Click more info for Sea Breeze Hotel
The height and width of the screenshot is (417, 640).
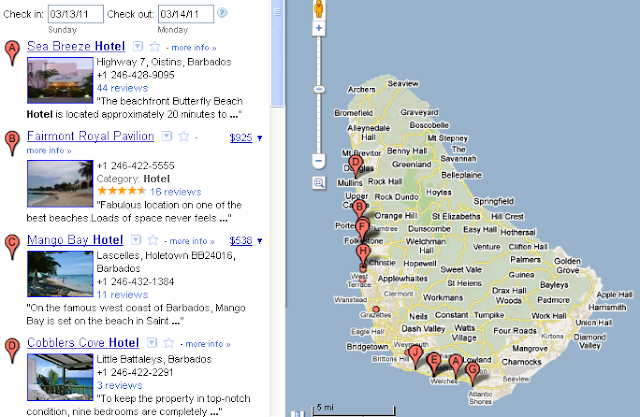click(194, 48)
